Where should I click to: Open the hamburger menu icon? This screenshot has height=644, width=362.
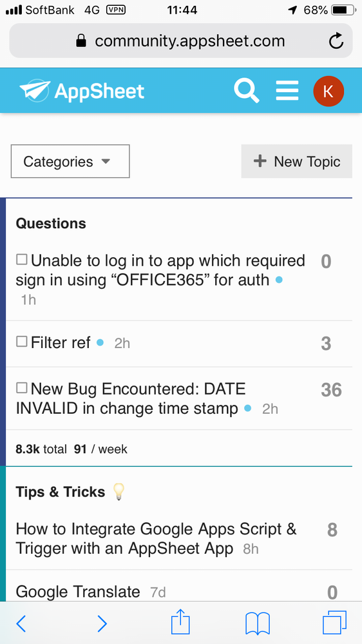(x=287, y=91)
